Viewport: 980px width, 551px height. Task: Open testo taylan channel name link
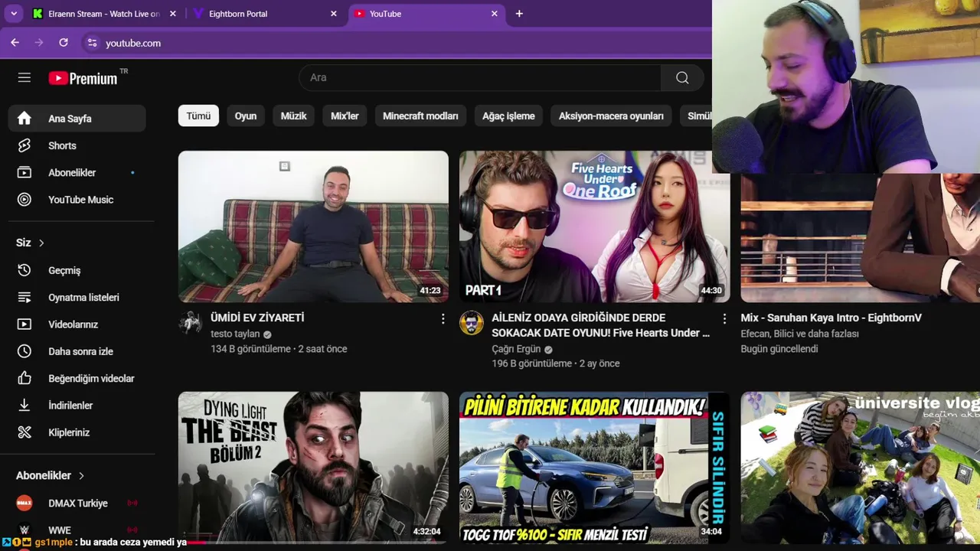235,334
